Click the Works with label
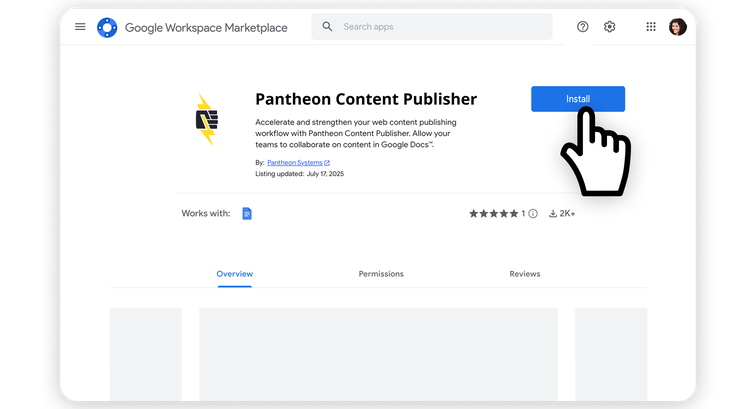 206,213
